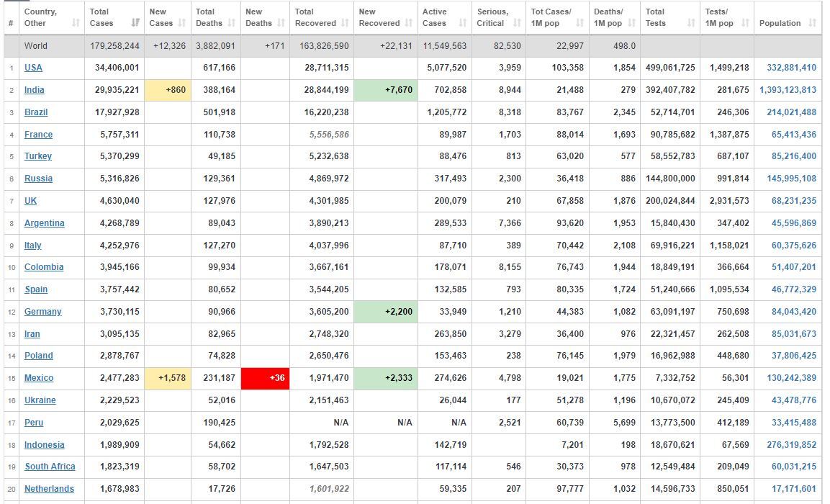Select France's italic recovered value 5,556,586
This screenshot has width=830, height=504.
tap(329, 134)
